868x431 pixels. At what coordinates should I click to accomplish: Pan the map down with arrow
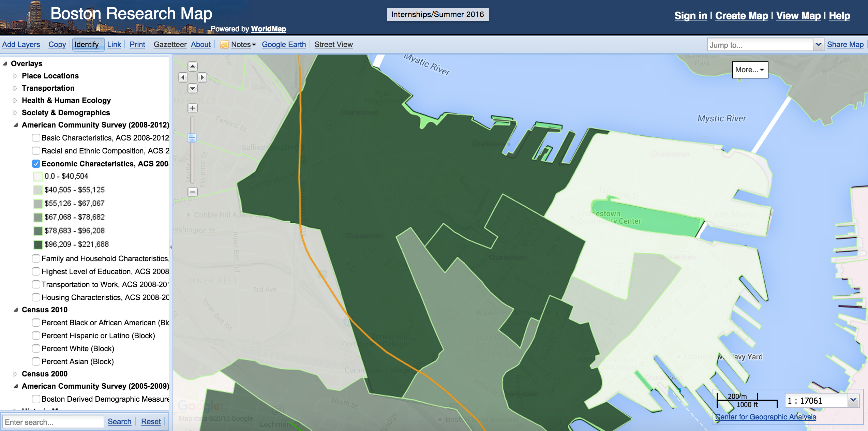click(x=193, y=89)
